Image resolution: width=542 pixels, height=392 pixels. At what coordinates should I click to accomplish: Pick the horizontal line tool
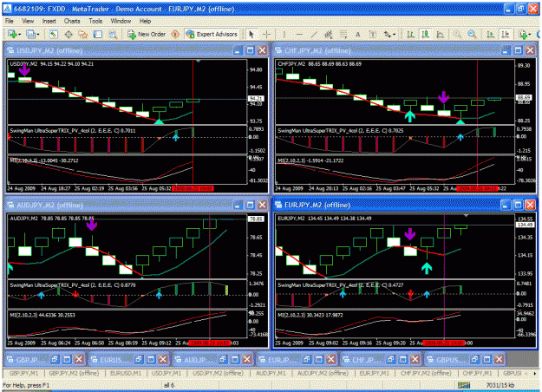[299, 34]
